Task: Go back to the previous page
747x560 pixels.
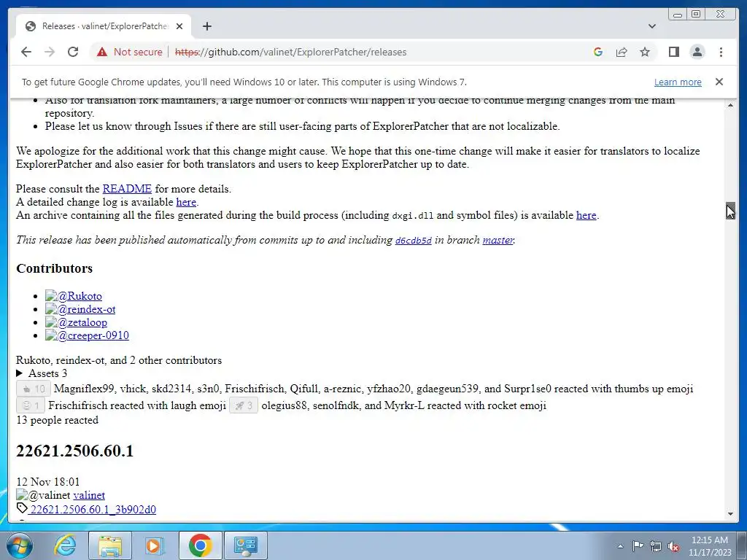Action: point(26,52)
